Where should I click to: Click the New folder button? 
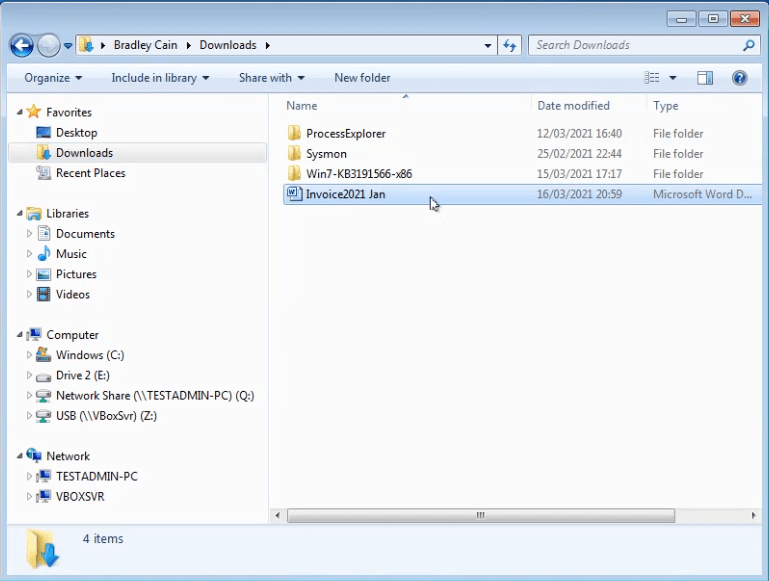[362, 78]
